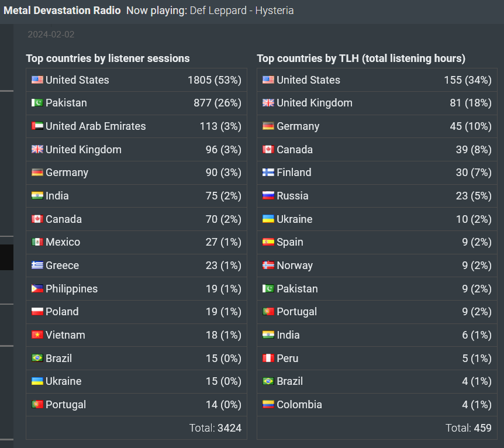Click the United States flag in sessions table
This screenshot has width=504, height=448.
click(37, 80)
